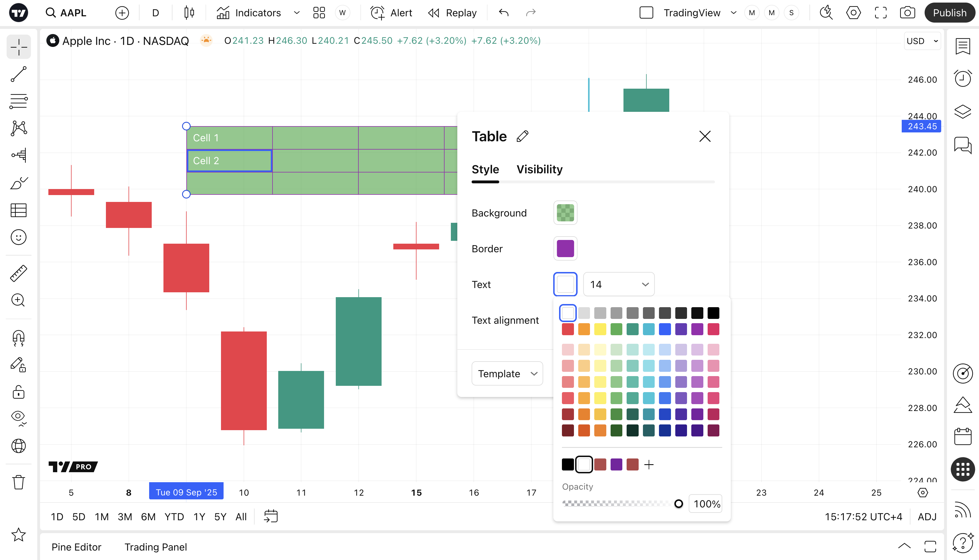This screenshot has width=979, height=560.
Task: Click the Publish button
Action: click(x=949, y=13)
